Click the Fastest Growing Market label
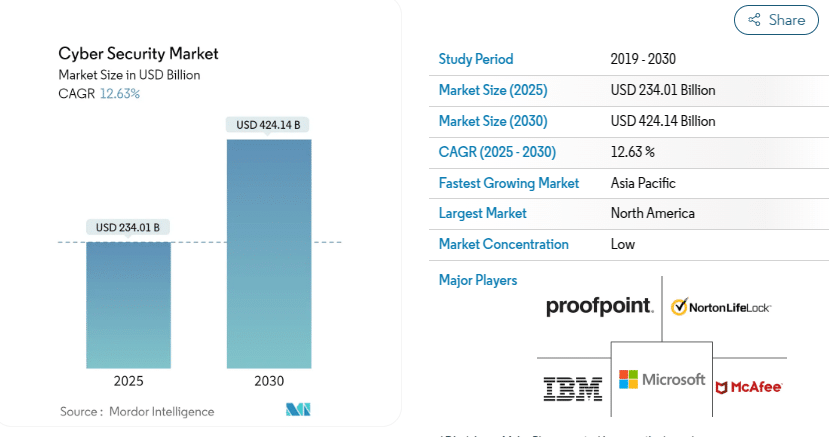Image resolution: width=830 pixels, height=437 pixels. 509,183
